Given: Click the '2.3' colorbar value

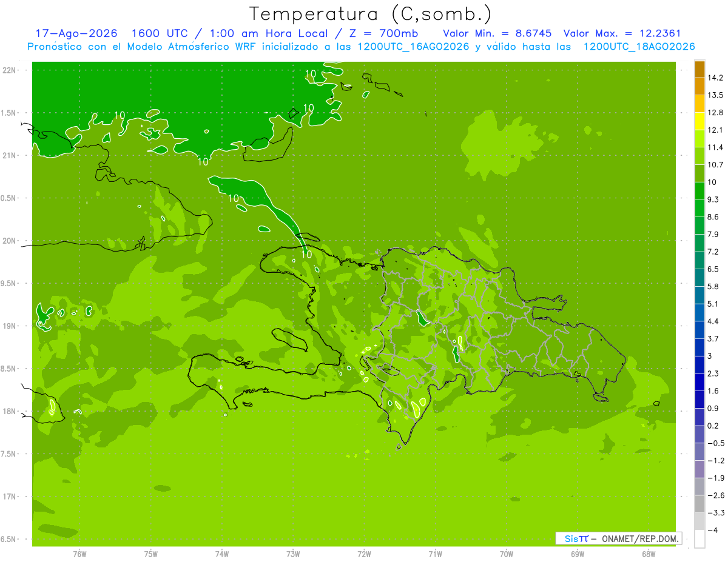Looking at the screenshot, I should (x=713, y=373).
